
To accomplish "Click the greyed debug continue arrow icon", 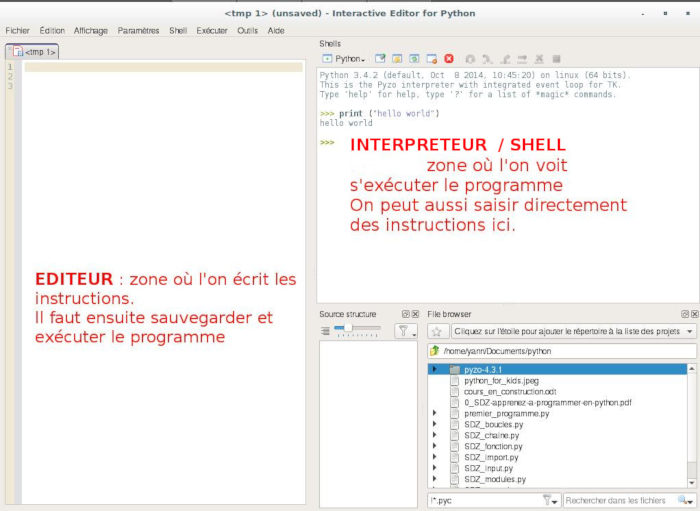I will [522, 58].
